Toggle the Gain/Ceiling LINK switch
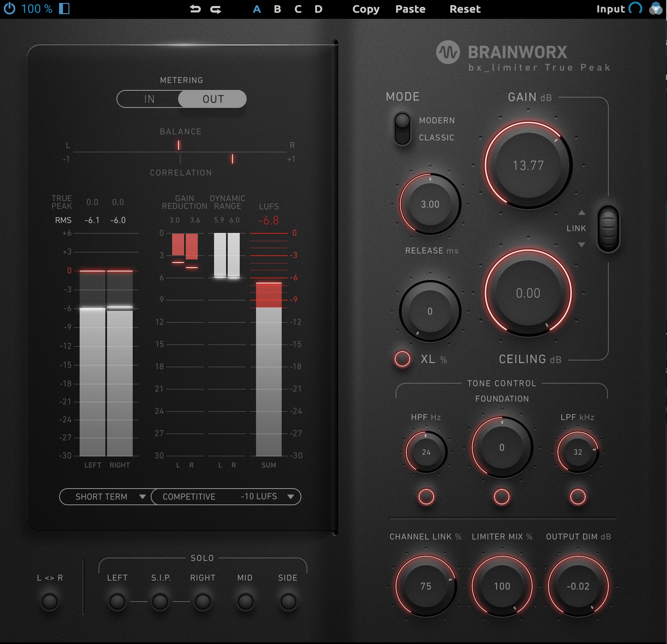The width and height of the screenshot is (667, 644). point(608,229)
